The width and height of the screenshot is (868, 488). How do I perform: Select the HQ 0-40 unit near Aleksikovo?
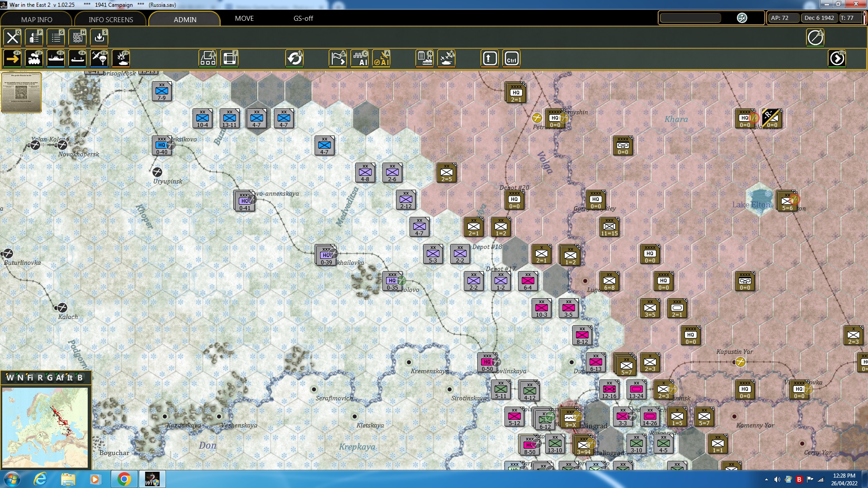pos(162,145)
